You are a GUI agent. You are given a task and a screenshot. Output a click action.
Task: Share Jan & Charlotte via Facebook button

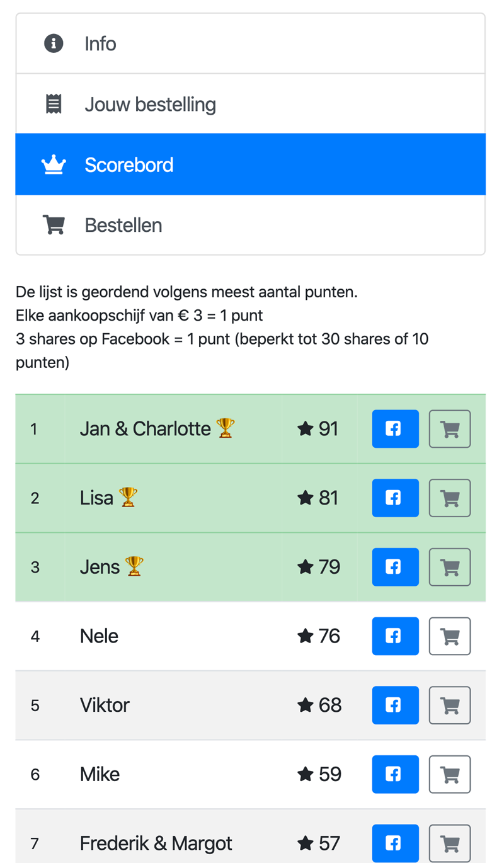pyautogui.click(x=395, y=429)
